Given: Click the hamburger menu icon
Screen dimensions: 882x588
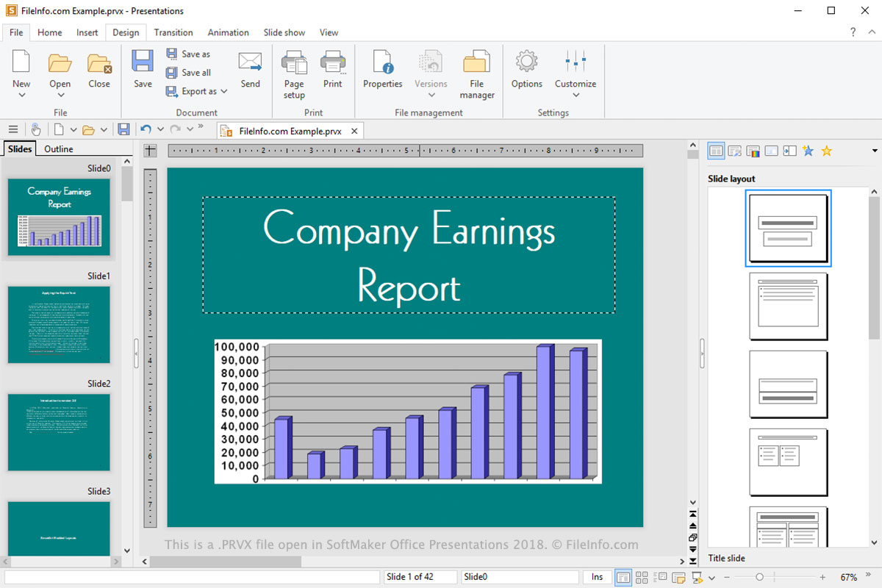Looking at the screenshot, I should click(x=12, y=129).
